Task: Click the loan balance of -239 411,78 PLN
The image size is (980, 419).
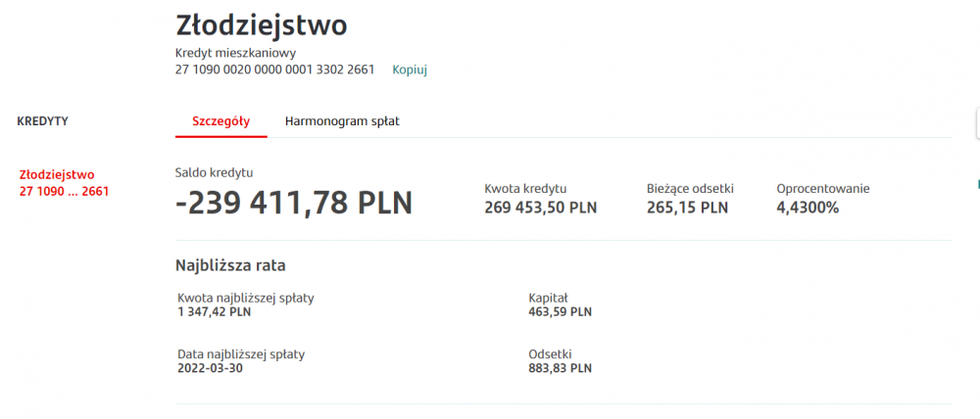Action: click(x=294, y=203)
